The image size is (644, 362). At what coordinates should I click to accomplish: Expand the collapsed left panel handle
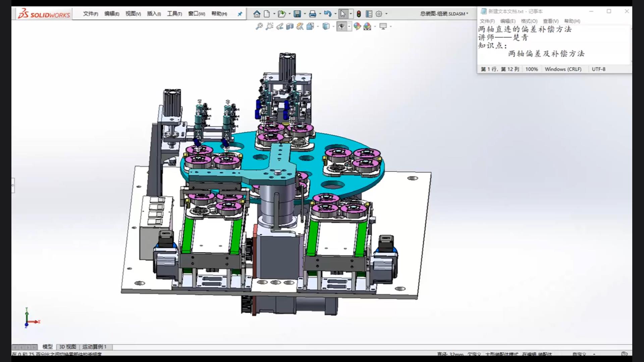point(13,185)
